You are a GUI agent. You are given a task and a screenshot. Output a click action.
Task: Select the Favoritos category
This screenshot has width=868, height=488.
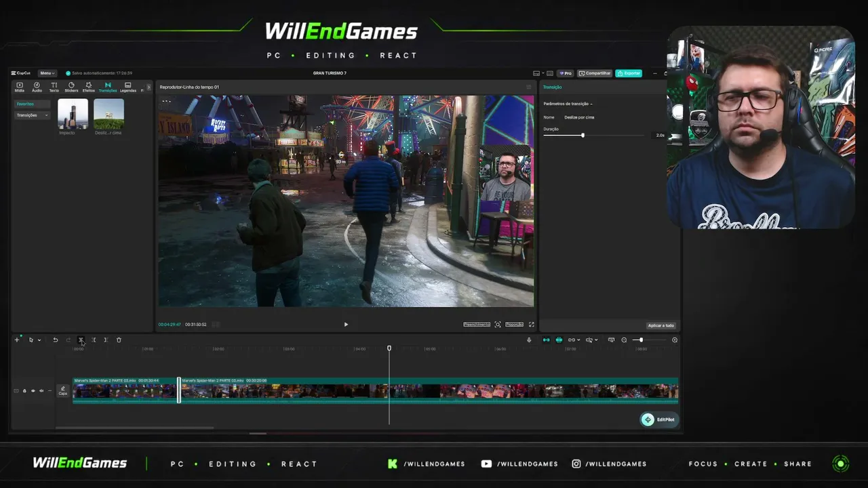tap(32, 104)
